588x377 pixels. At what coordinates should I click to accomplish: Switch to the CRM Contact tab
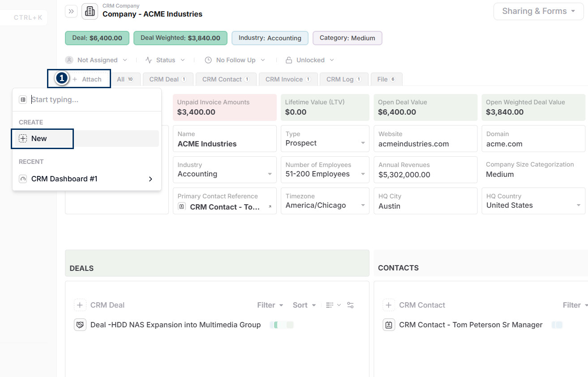point(226,79)
